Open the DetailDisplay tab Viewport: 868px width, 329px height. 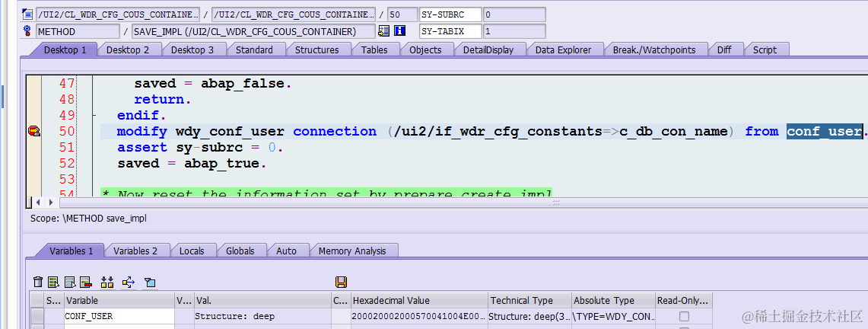coord(488,50)
